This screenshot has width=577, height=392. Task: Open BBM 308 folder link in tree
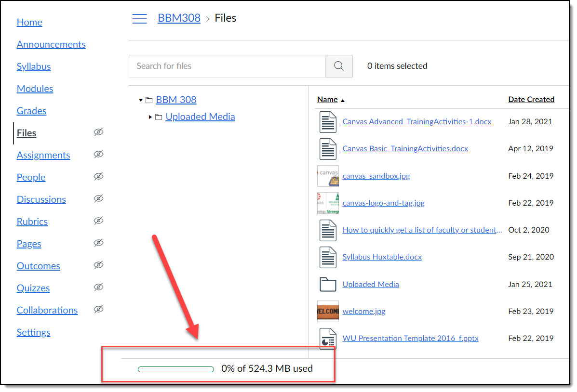176,100
